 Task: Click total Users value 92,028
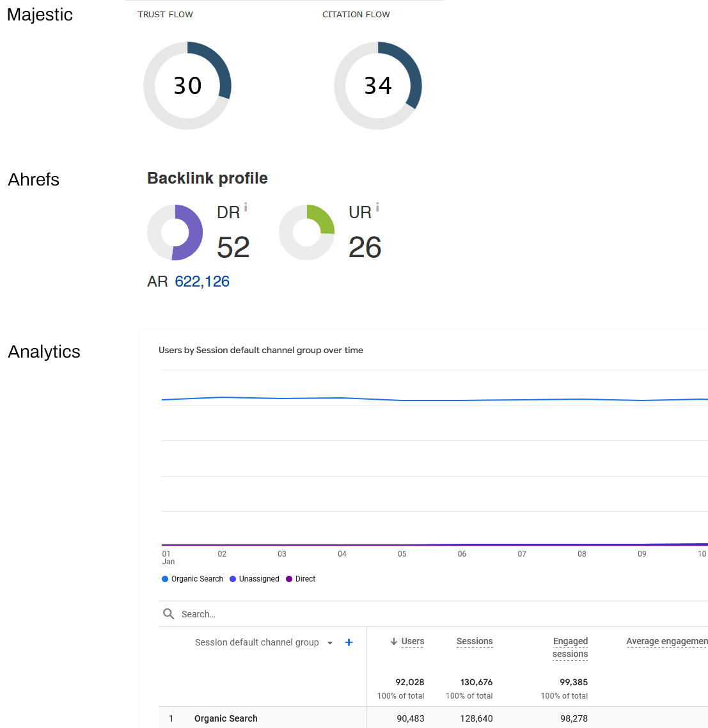click(410, 682)
